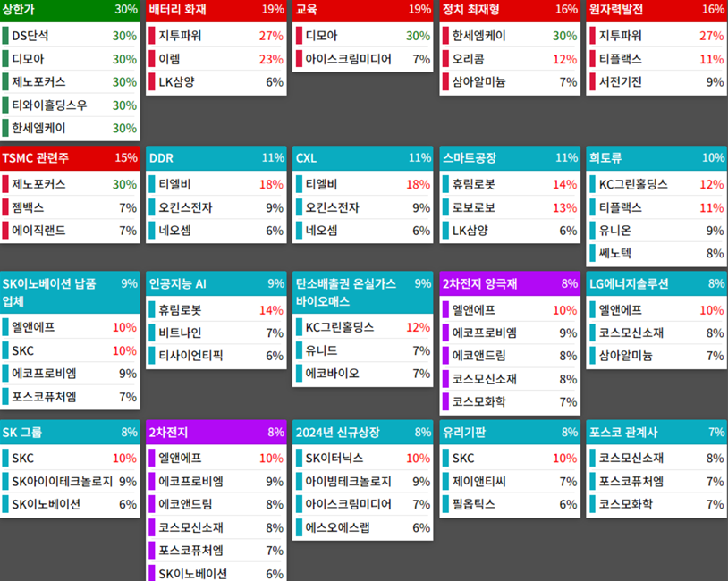Select the 희토류 theme header
The width and height of the screenshot is (728, 581).
[x=657, y=158]
